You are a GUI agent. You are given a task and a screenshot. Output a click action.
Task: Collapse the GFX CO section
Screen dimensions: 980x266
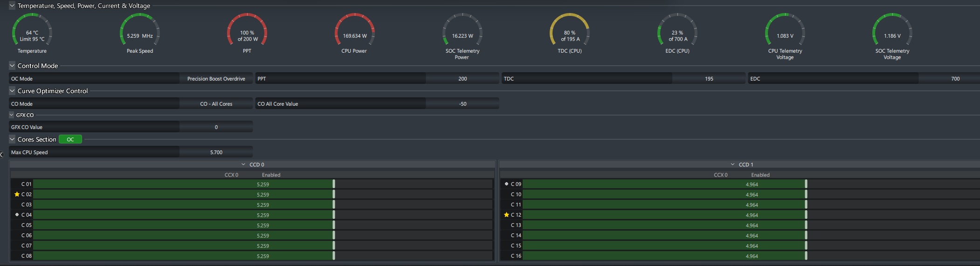12,115
